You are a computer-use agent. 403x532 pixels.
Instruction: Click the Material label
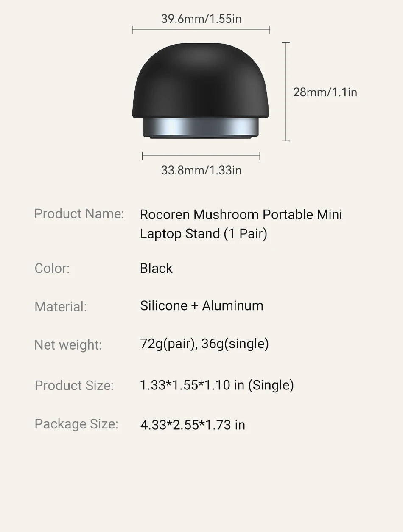[x=61, y=306]
